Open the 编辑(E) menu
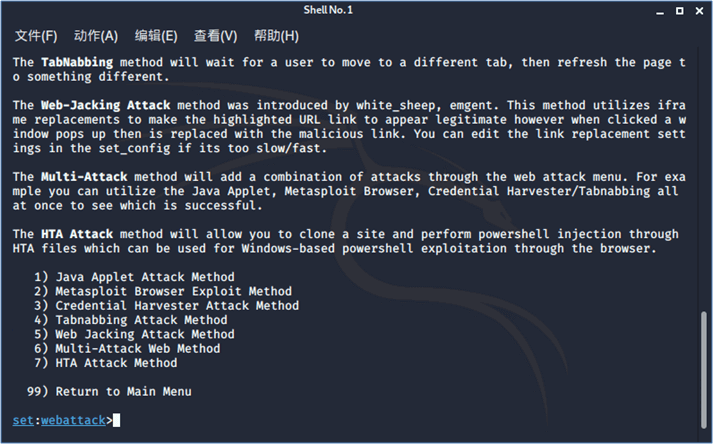The width and height of the screenshot is (713, 444). 156,36
